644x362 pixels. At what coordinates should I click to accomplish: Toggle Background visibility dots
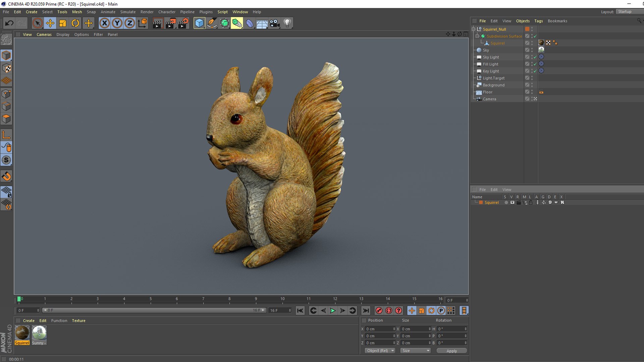[x=532, y=85]
